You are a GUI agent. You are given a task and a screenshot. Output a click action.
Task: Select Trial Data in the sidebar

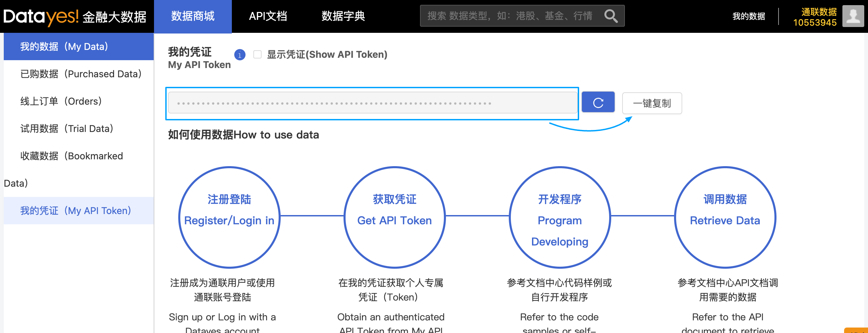(67, 129)
